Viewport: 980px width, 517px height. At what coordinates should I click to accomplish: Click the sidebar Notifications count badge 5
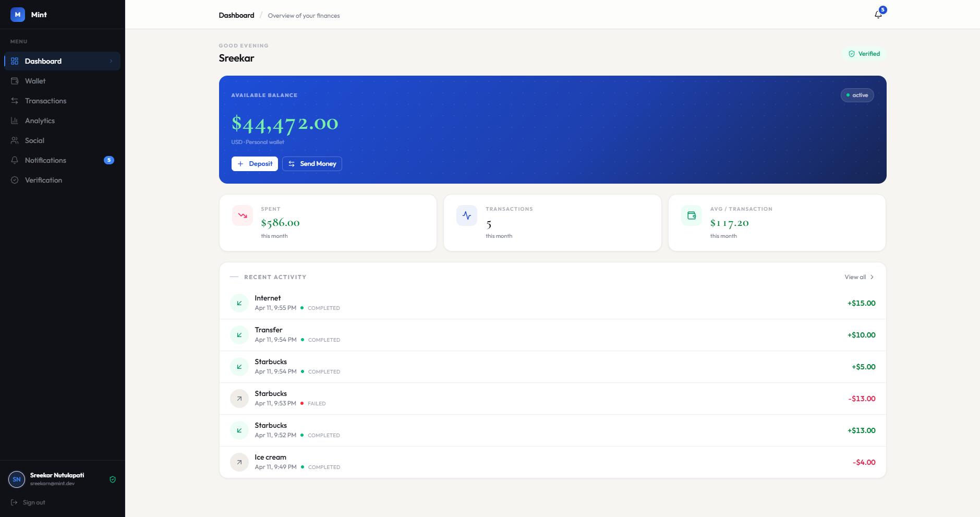pyautogui.click(x=109, y=160)
